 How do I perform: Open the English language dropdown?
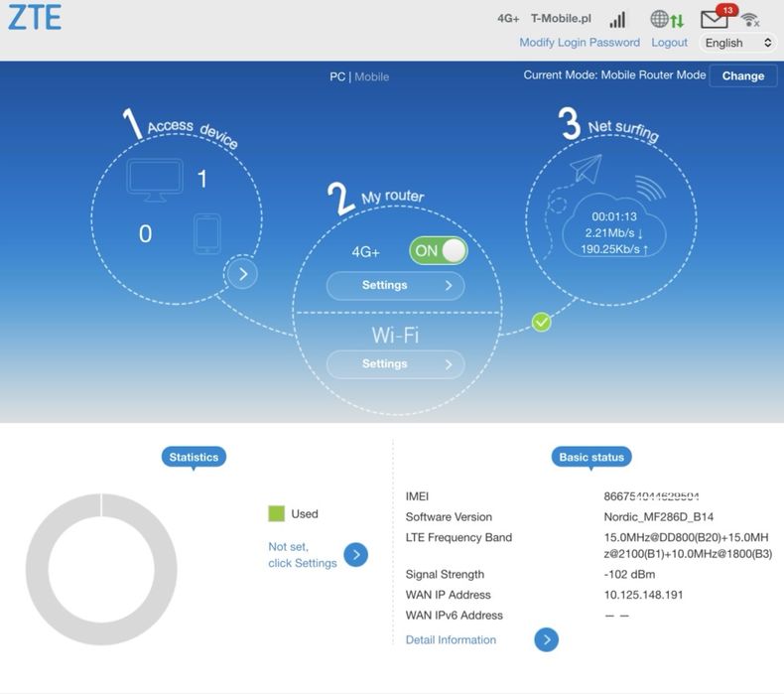737,43
